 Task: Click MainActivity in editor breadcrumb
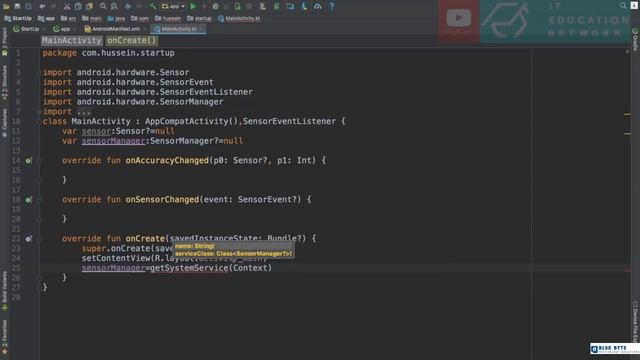[71, 40]
